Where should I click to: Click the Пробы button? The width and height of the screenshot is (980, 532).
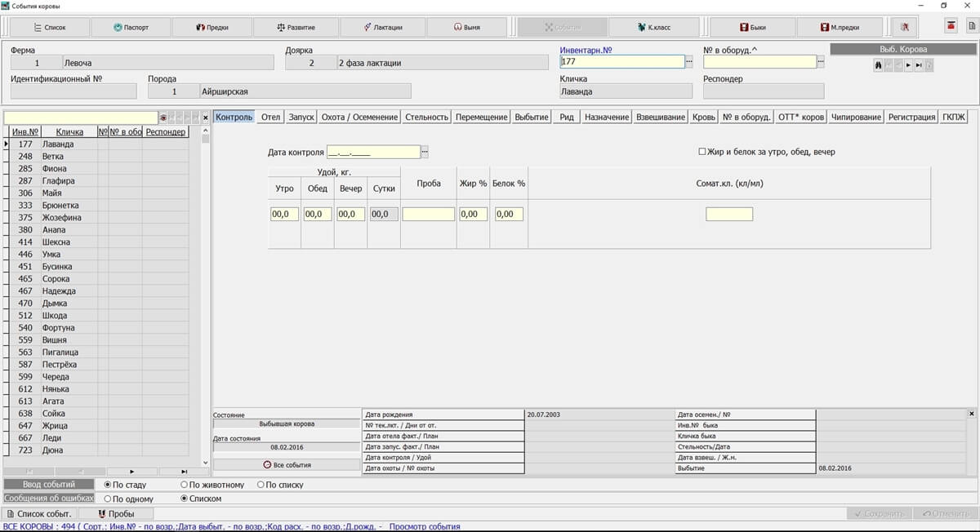pos(116,514)
